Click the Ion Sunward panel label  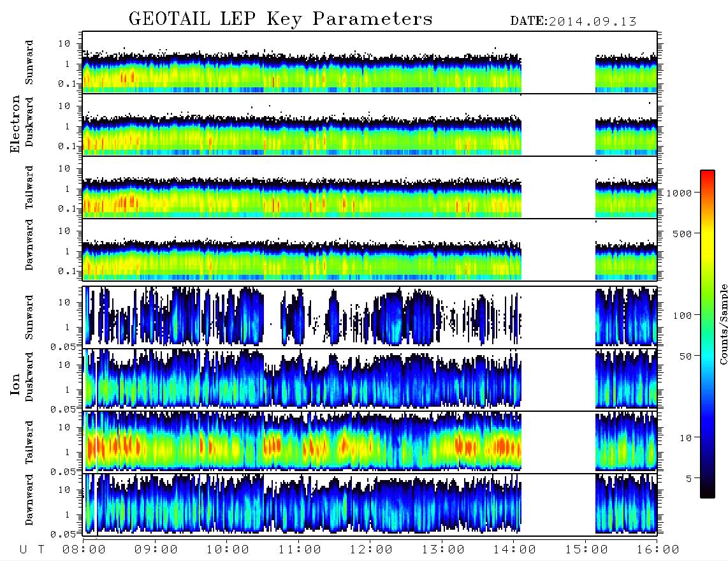(29, 317)
